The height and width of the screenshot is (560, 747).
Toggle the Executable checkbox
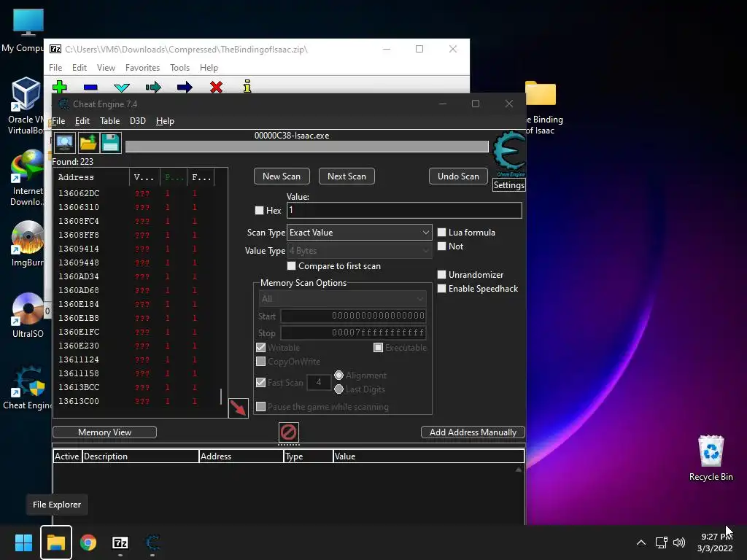click(379, 348)
